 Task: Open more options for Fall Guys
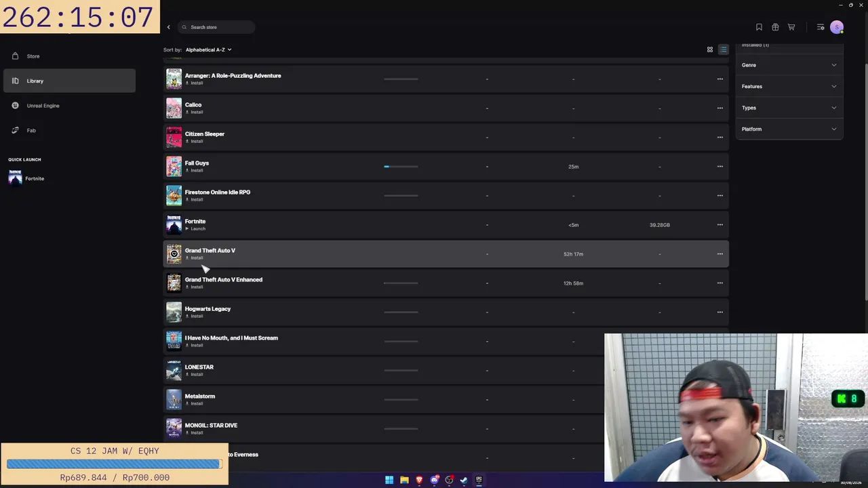tap(720, 166)
